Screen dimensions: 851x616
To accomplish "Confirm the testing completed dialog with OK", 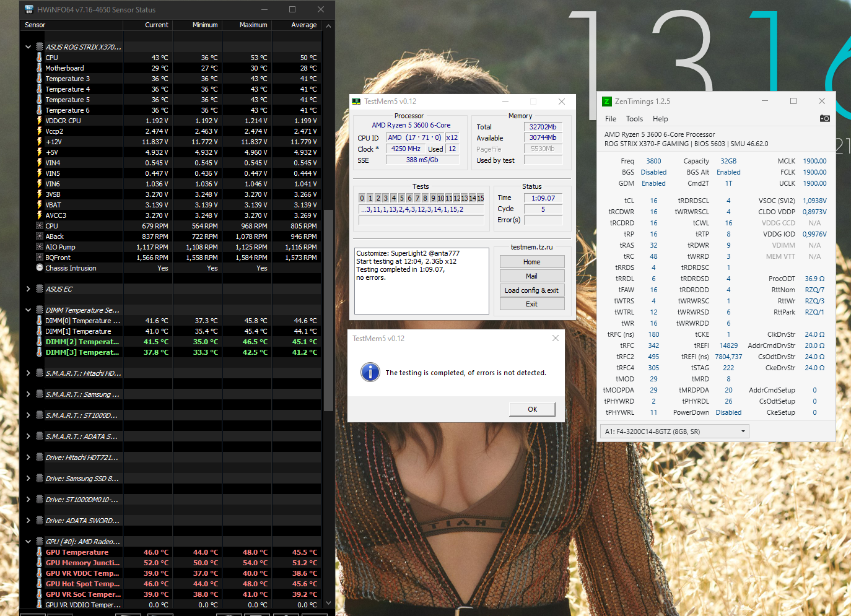I will [x=532, y=409].
